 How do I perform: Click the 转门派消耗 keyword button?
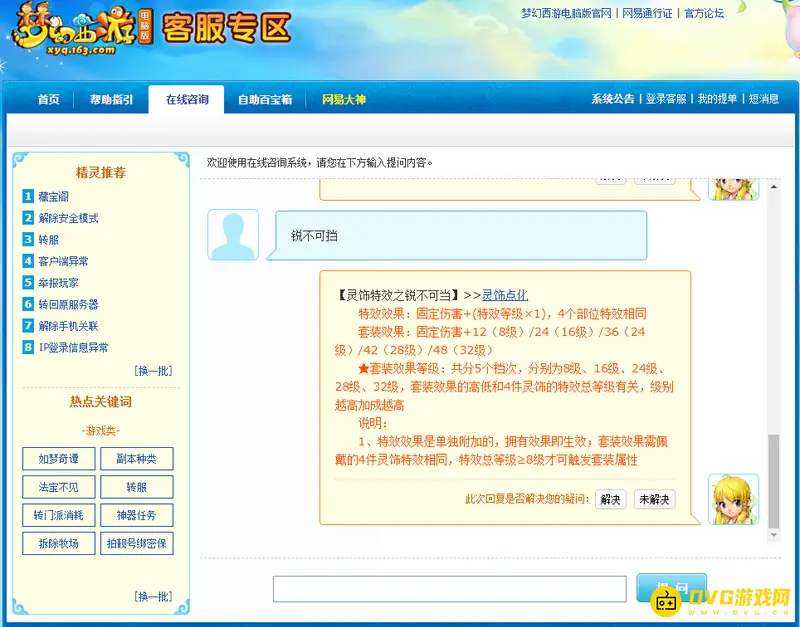(59, 515)
